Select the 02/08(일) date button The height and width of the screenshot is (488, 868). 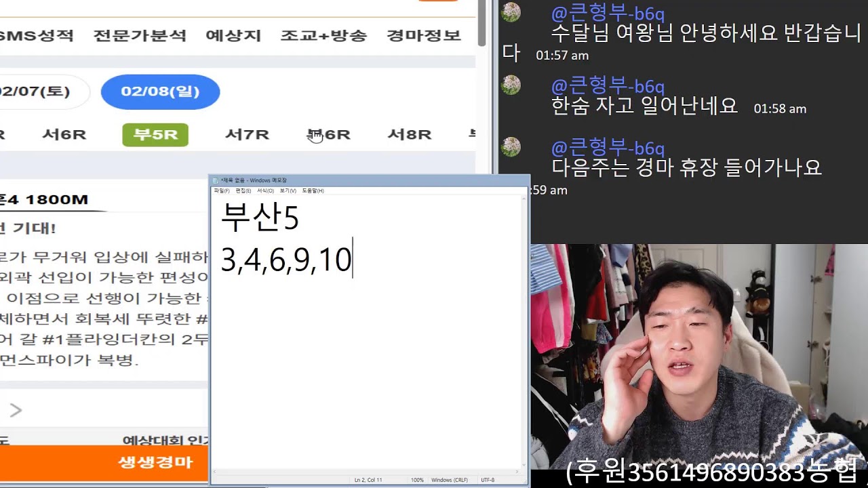[x=160, y=91]
